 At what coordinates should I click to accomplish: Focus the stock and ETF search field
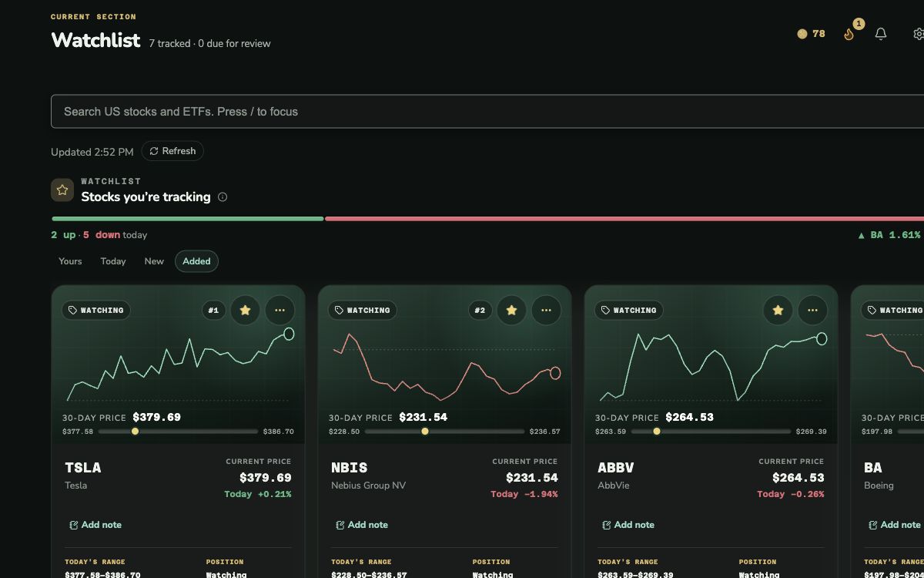pos(487,112)
